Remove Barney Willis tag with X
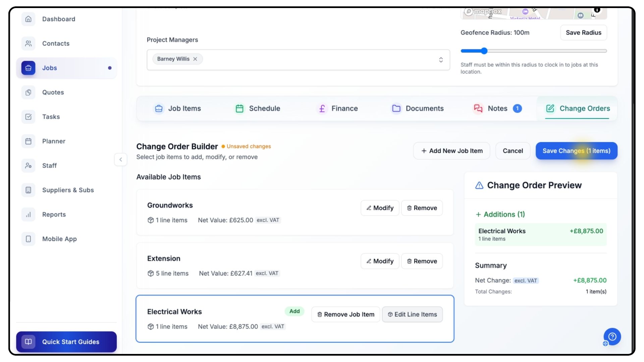The height and width of the screenshot is (362, 644). pyautogui.click(x=195, y=59)
